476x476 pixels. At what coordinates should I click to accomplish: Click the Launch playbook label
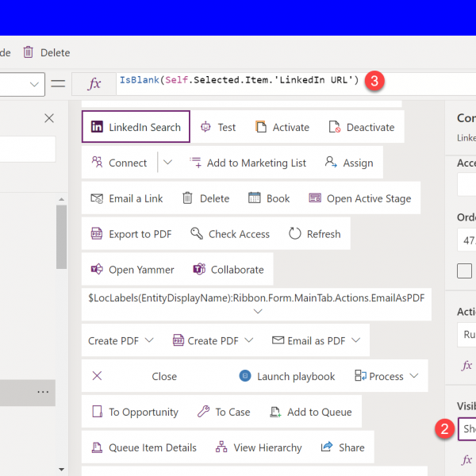click(296, 376)
